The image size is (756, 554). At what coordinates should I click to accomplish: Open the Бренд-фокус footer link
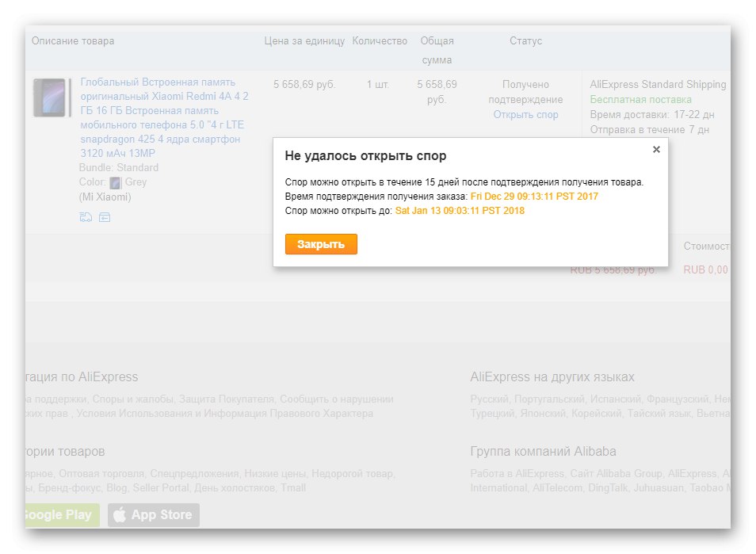click(x=70, y=488)
